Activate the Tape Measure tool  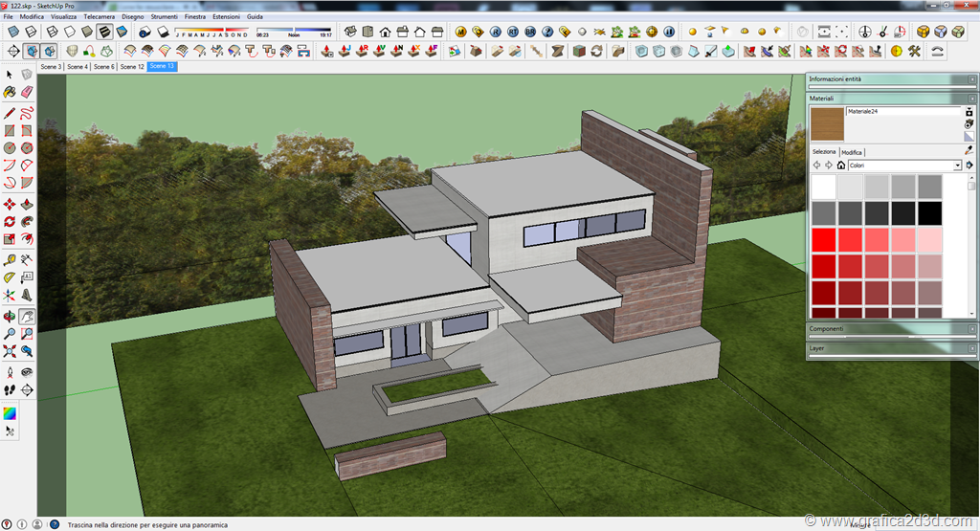pyautogui.click(x=9, y=258)
